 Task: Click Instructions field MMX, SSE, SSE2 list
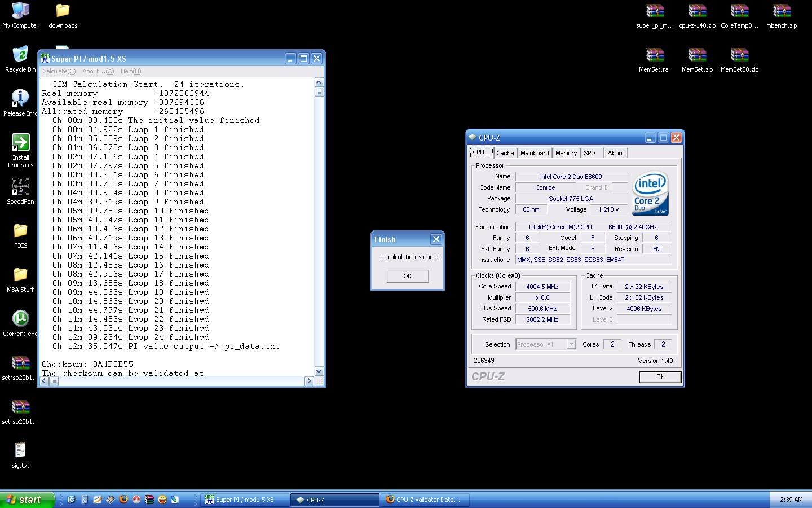[594, 260]
